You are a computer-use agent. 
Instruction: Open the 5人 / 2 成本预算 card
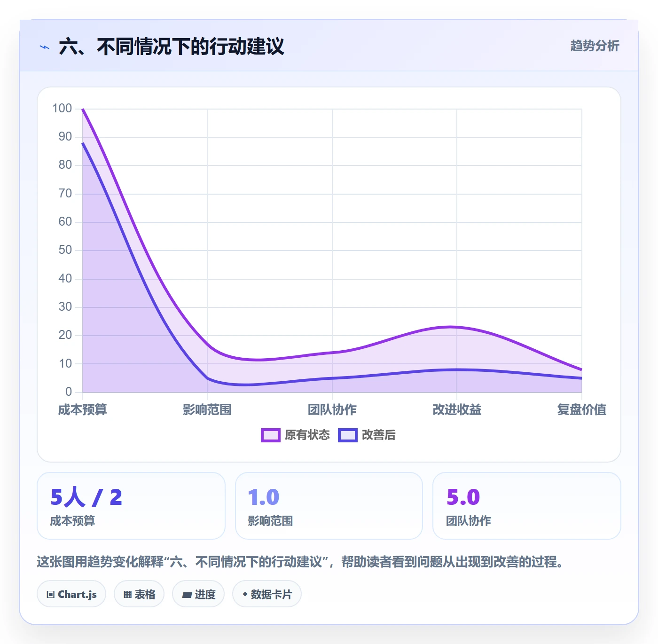pos(131,506)
